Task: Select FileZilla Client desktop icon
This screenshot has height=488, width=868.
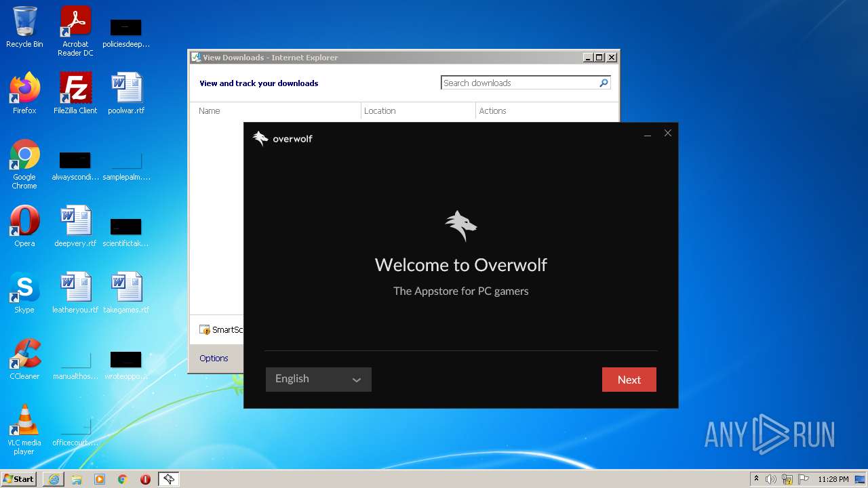Action: [x=75, y=94]
